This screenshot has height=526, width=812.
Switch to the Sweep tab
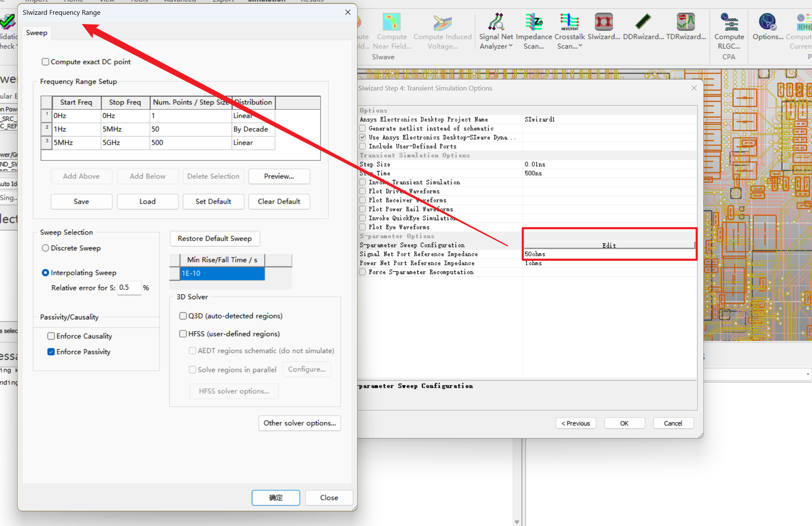click(x=37, y=33)
